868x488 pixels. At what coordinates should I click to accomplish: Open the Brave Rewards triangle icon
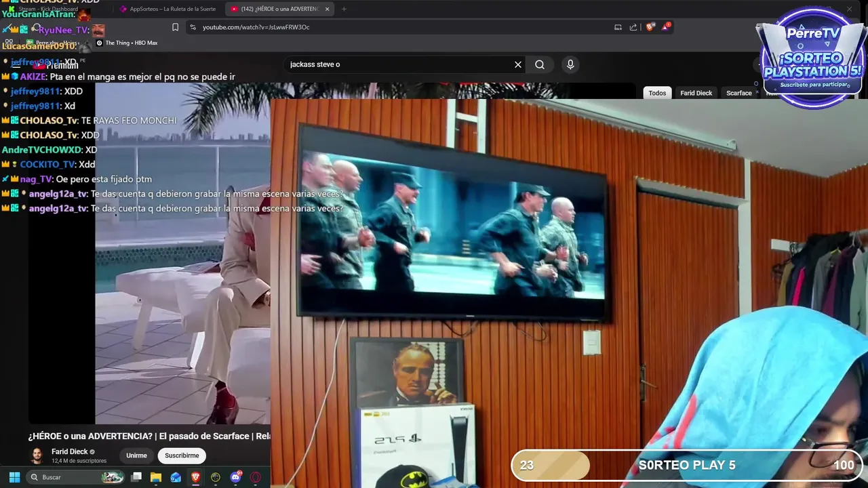click(667, 27)
